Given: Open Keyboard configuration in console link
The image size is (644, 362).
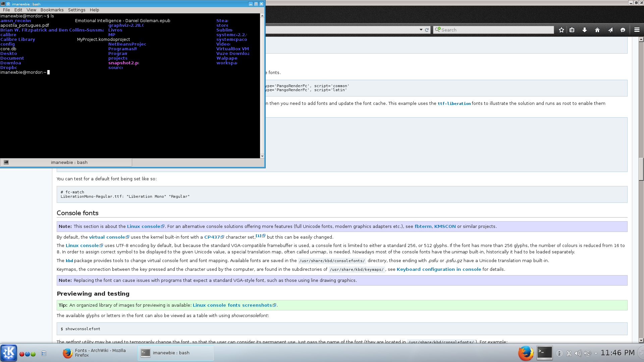Looking at the screenshot, I should pos(439,269).
